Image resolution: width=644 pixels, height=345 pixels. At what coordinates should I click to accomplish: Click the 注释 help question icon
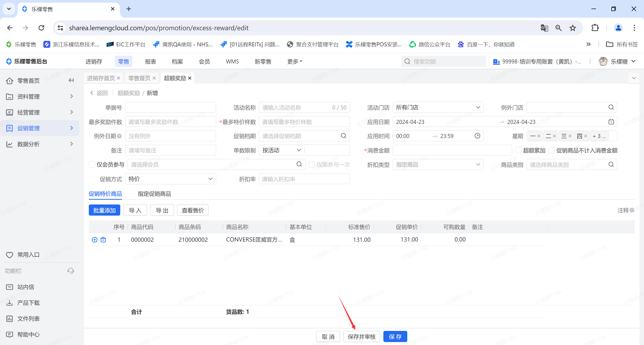632,210
